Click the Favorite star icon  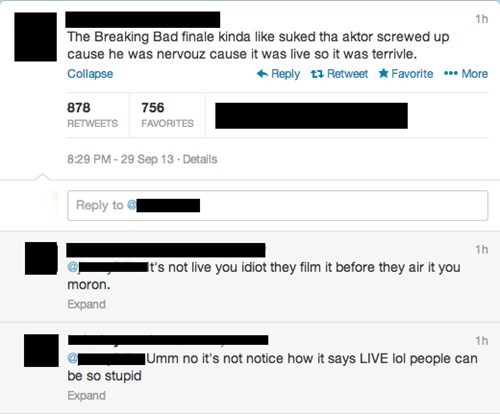pyautogui.click(x=383, y=73)
